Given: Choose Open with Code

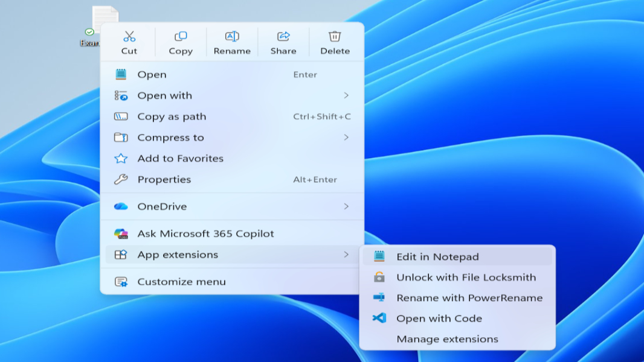Looking at the screenshot, I should [457, 318].
